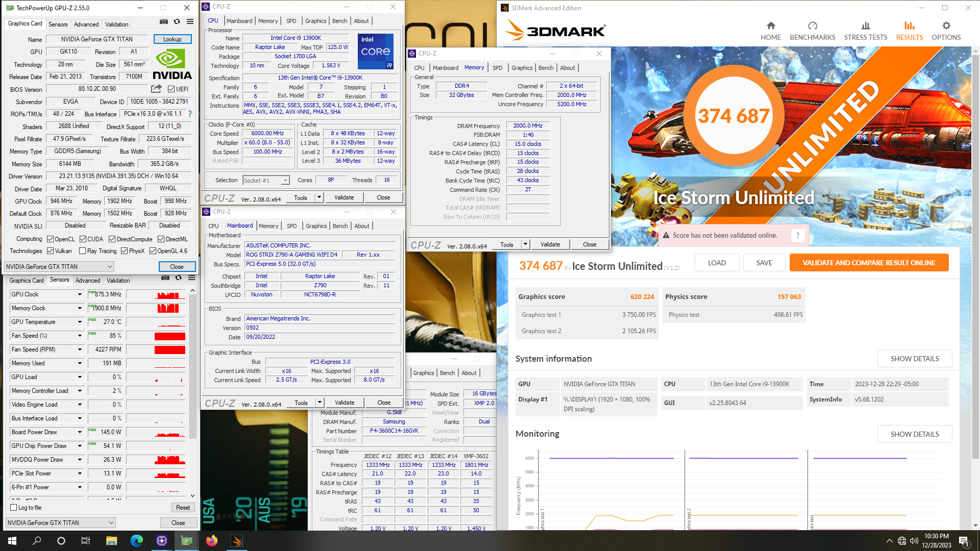Open Windows Start menu

tap(12, 541)
